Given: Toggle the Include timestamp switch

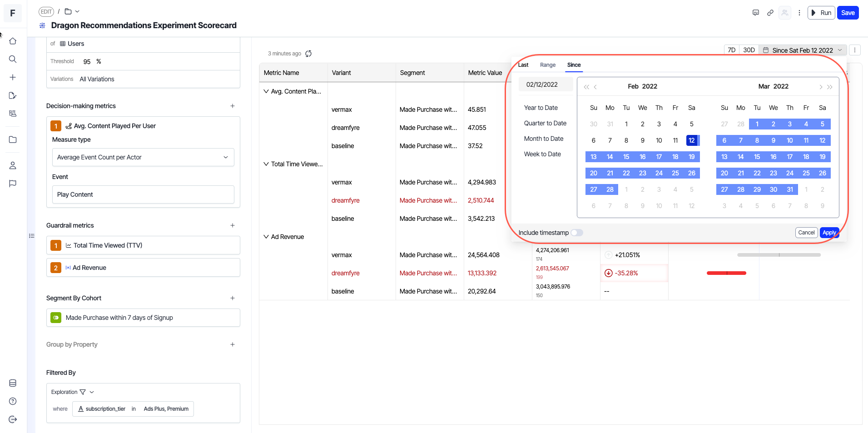Looking at the screenshot, I should (577, 233).
